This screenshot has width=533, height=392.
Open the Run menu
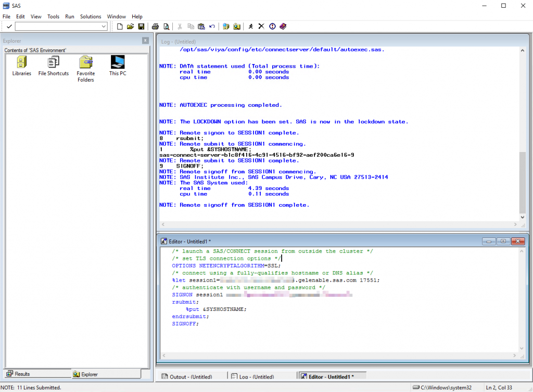[69, 17]
